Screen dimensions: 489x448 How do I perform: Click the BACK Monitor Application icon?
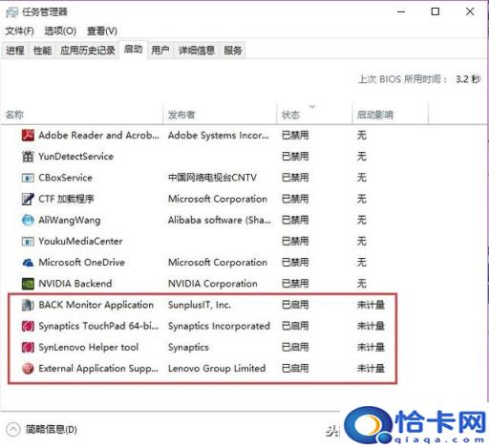pos(28,305)
